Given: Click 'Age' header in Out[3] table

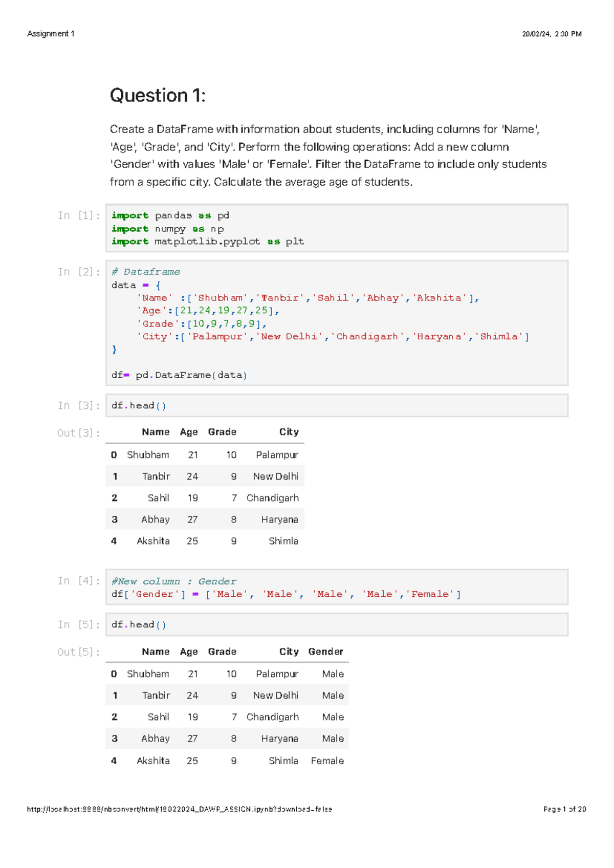Looking at the screenshot, I should 189,432.
